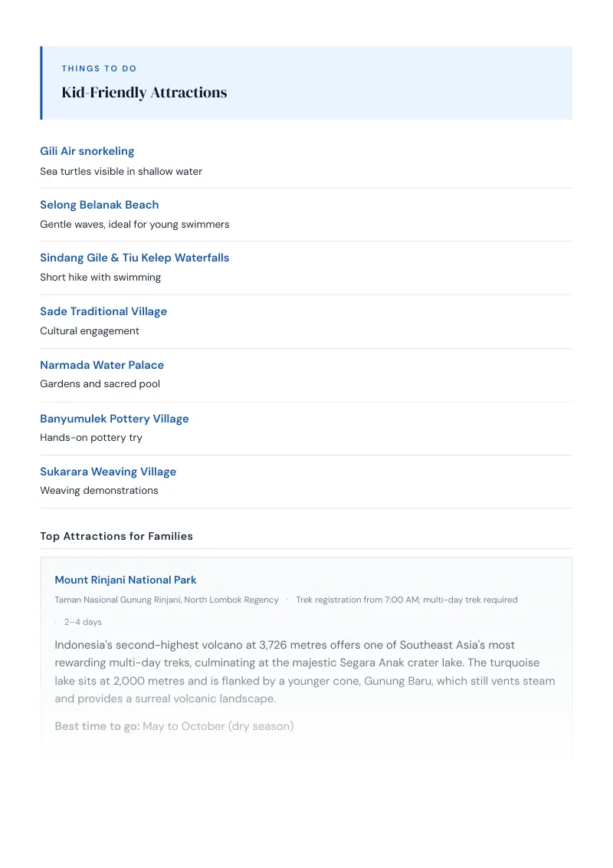Open Mount Rinjani National Park title
The width and height of the screenshot is (613, 868).
(x=126, y=580)
